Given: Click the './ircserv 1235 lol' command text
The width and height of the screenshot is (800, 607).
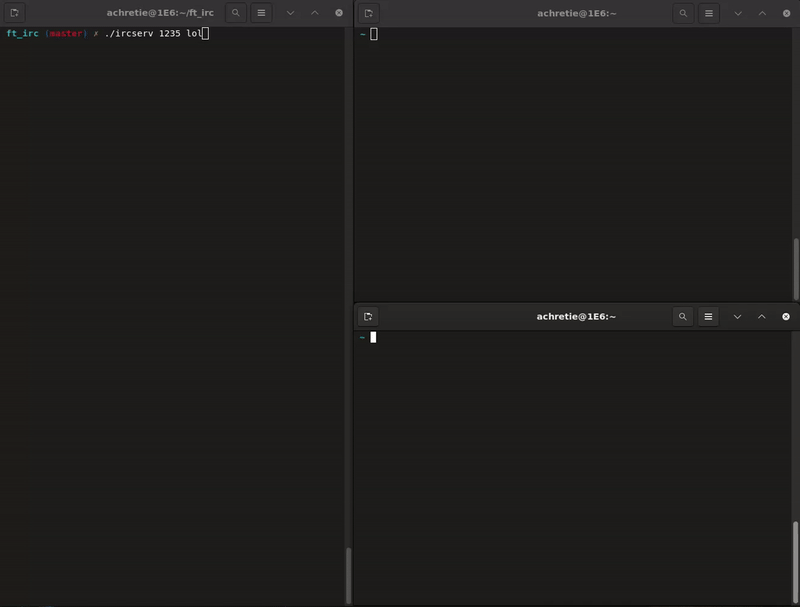Looking at the screenshot, I should pos(153,34).
